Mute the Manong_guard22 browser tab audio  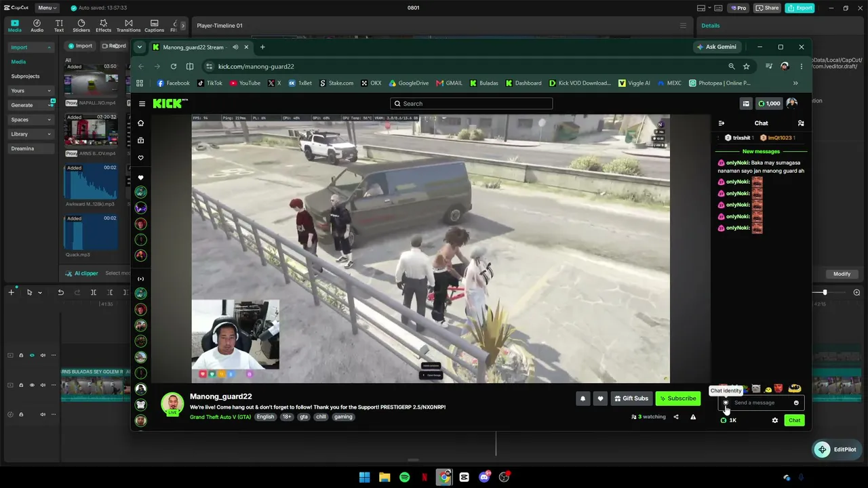(235, 47)
